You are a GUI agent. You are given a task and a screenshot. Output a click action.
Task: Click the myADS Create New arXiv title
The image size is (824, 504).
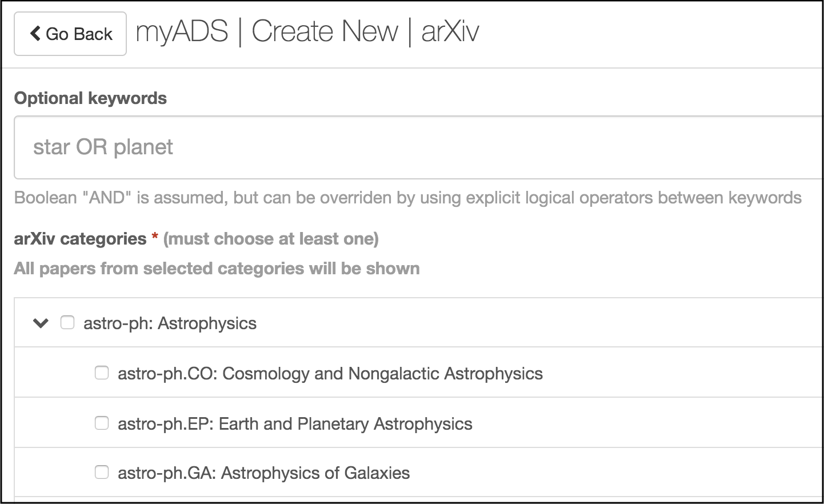coord(307,32)
